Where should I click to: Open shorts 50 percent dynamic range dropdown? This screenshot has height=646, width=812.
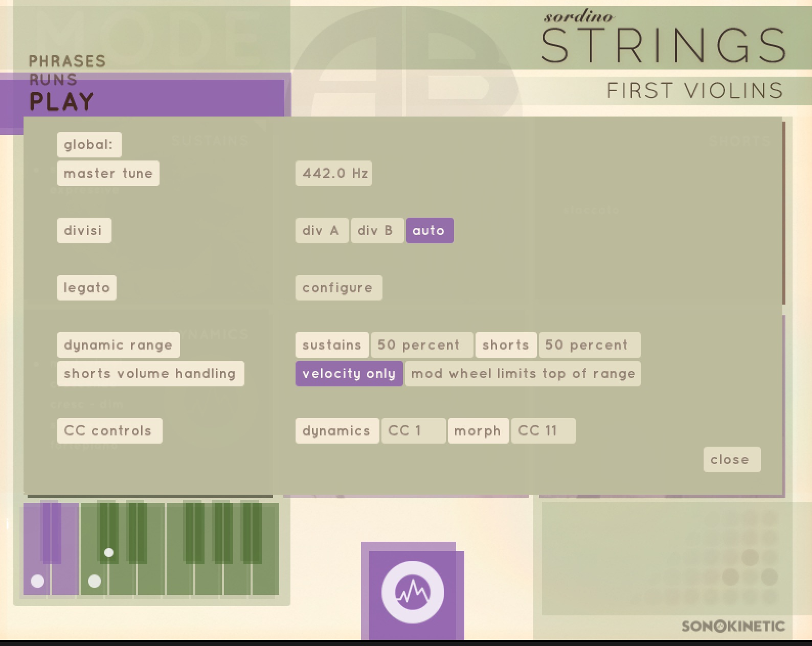589,345
